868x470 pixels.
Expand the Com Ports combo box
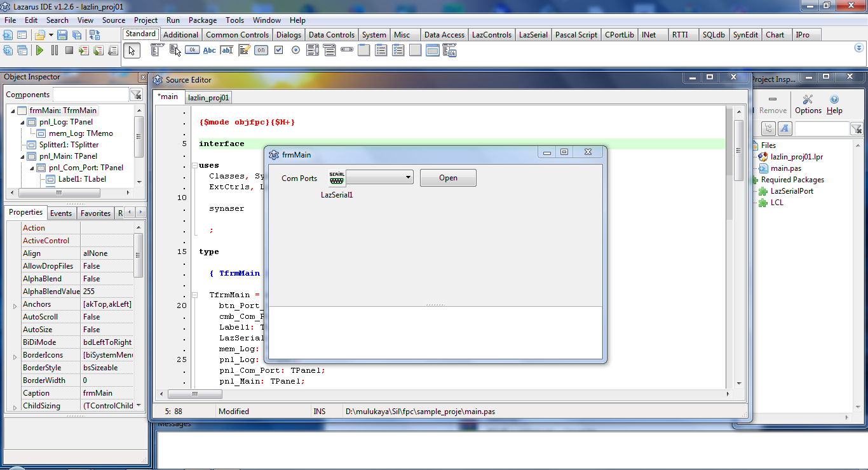pos(409,178)
